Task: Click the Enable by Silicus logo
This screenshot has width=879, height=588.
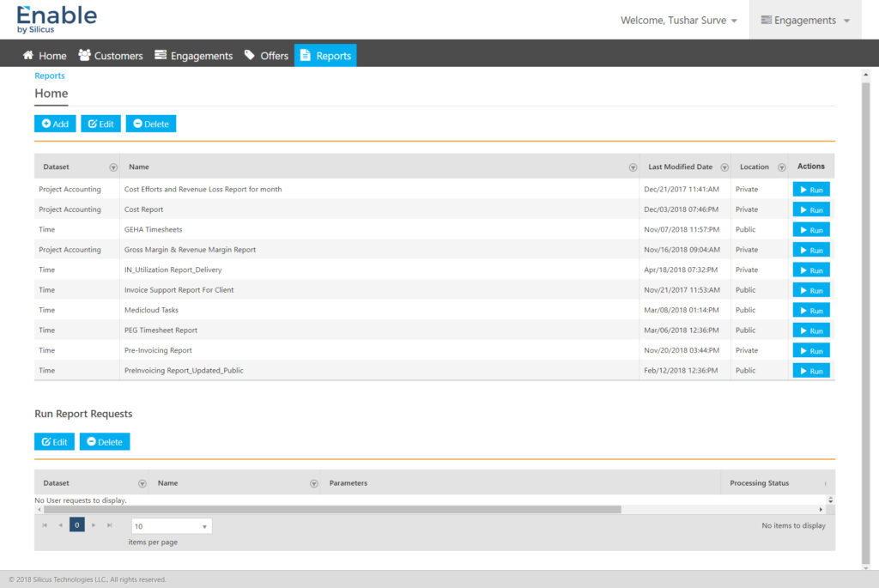Action: pyautogui.click(x=57, y=19)
